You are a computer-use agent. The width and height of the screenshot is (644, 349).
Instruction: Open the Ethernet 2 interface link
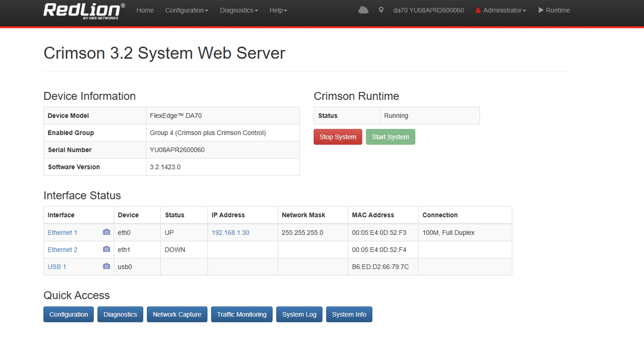tap(62, 250)
